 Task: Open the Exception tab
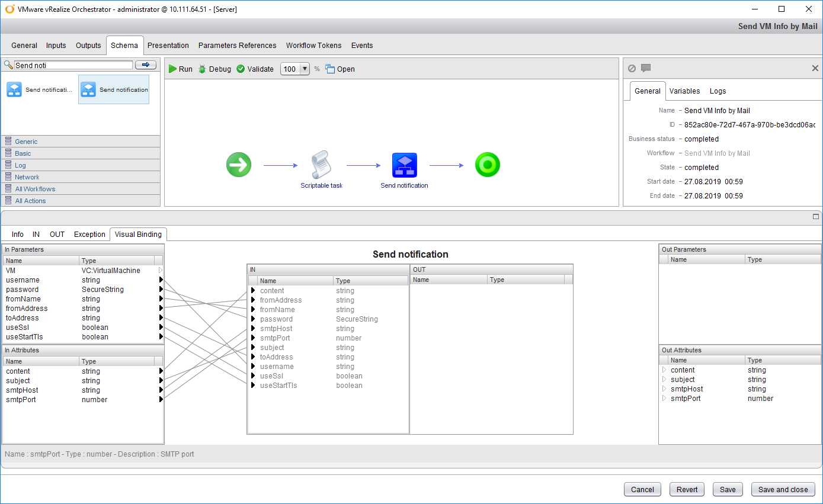(89, 235)
